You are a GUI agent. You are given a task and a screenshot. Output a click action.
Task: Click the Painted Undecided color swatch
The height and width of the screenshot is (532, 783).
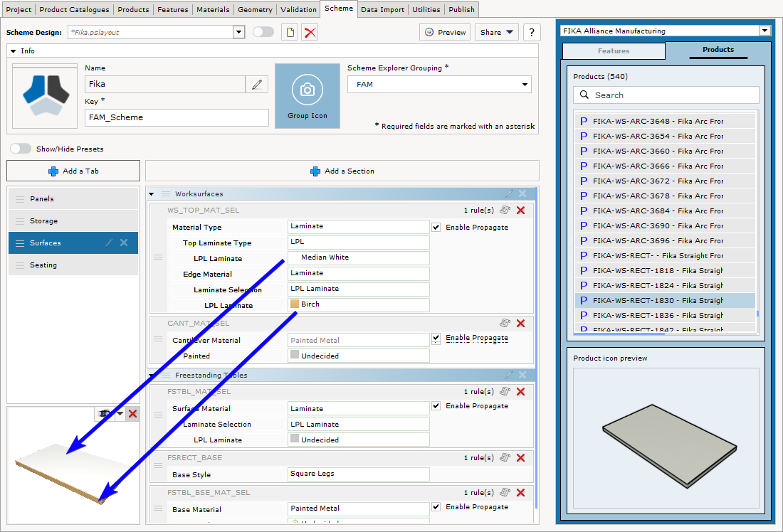tap(295, 355)
